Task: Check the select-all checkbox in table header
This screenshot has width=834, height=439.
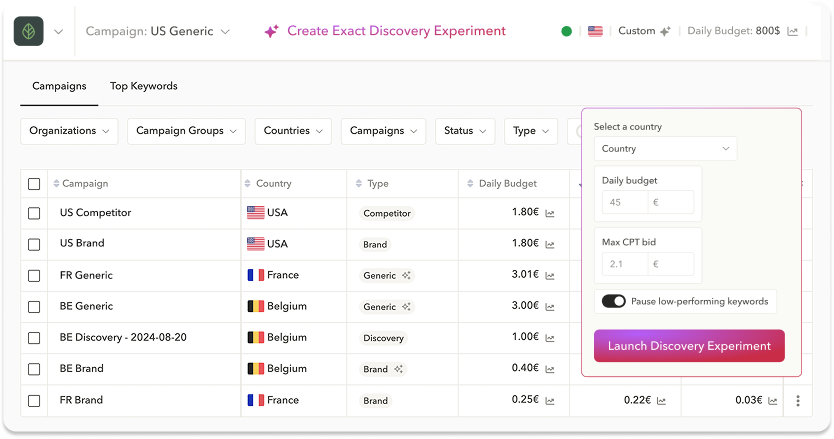Action: coord(34,184)
